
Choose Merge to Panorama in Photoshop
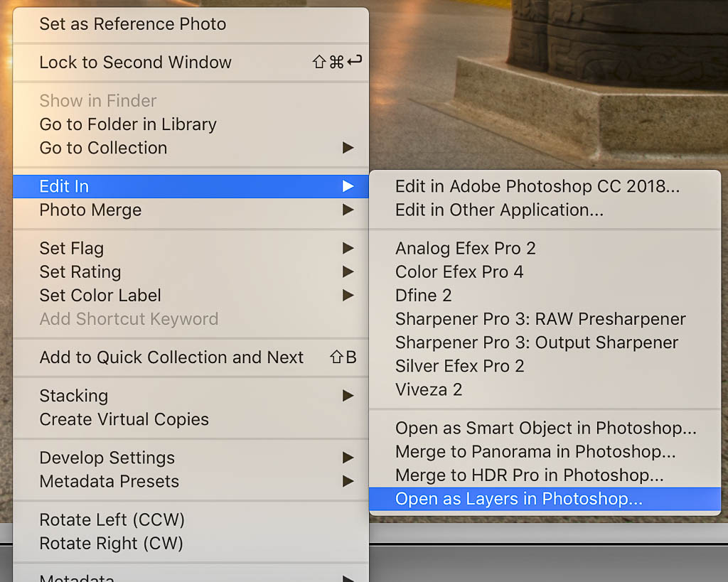coord(535,452)
